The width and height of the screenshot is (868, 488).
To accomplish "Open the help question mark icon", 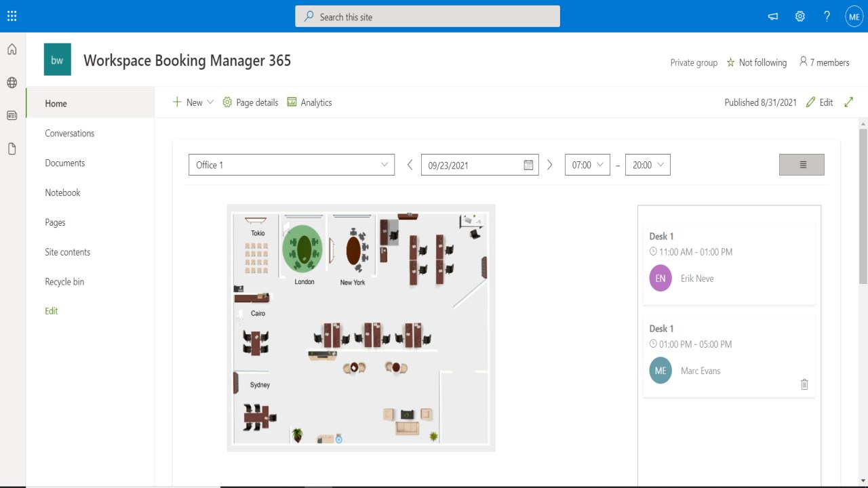I will (x=827, y=16).
